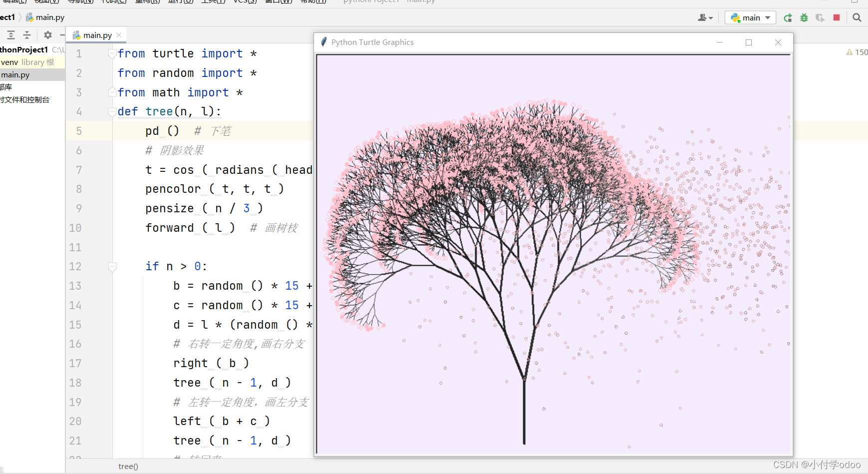This screenshot has height=474, width=868.
Task: Close the main.py editor tab
Action: [x=119, y=35]
